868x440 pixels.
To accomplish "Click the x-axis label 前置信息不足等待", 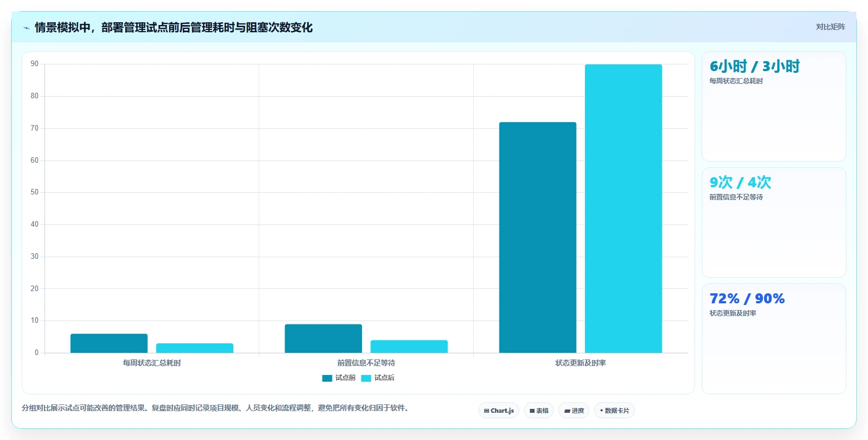I will pos(366,363).
